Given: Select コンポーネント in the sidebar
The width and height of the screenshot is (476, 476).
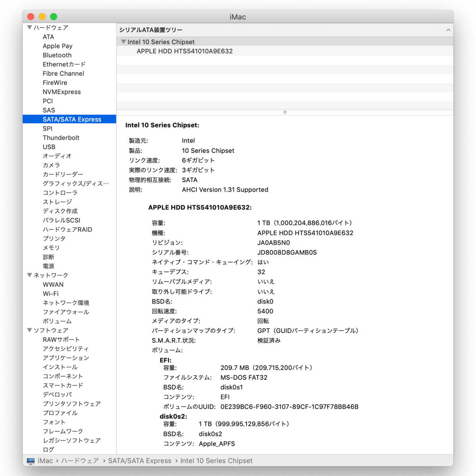Looking at the screenshot, I should tap(63, 376).
